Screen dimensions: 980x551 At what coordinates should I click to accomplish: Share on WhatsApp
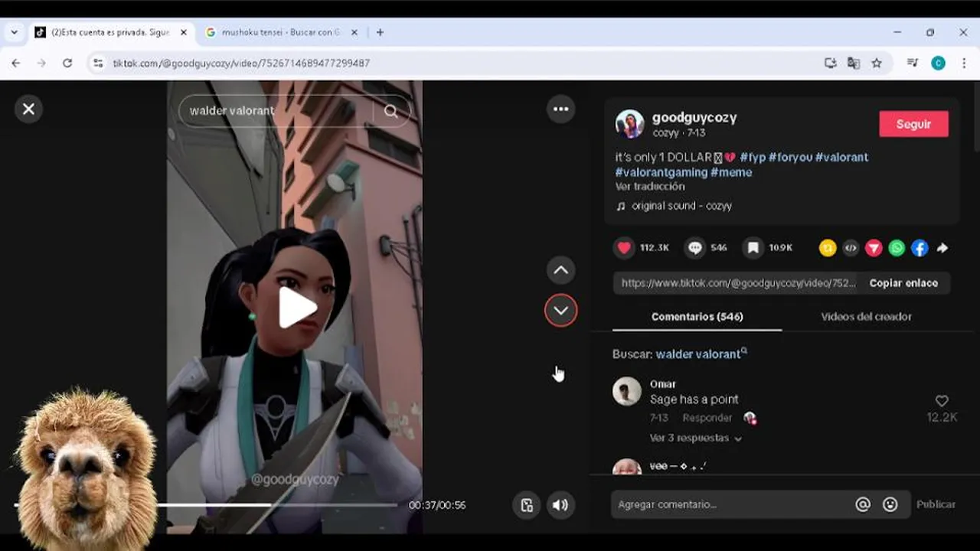(897, 248)
